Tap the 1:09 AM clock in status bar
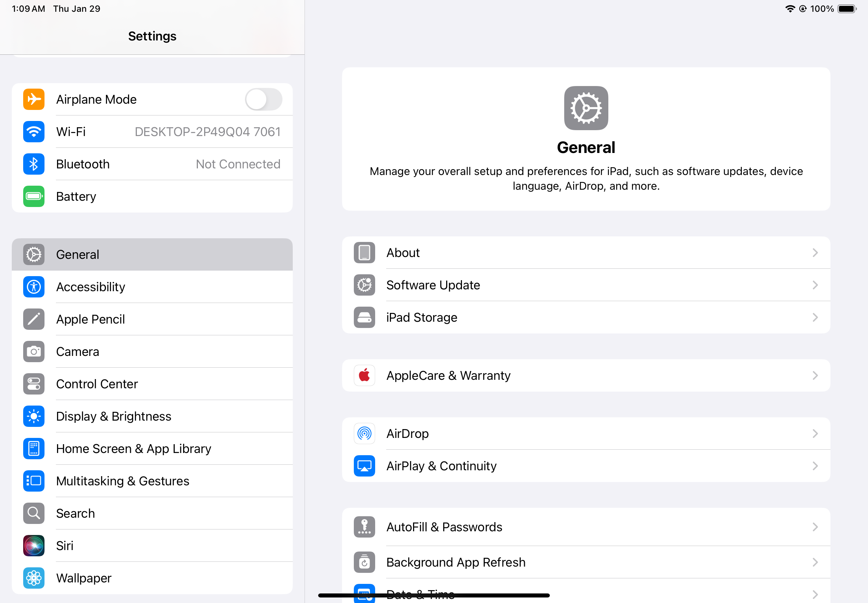Screen dimensions: 868x603 click(x=28, y=9)
